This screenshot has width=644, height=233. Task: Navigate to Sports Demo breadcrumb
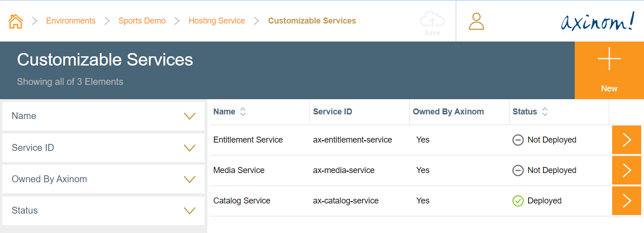click(142, 21)
